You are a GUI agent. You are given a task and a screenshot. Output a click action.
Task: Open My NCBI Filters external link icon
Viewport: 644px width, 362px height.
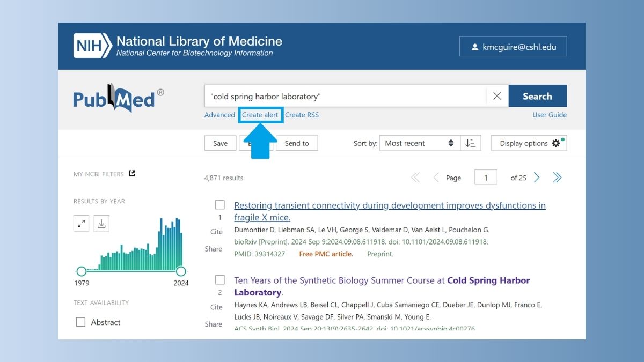pyautogui.click(x=132, y=173)
